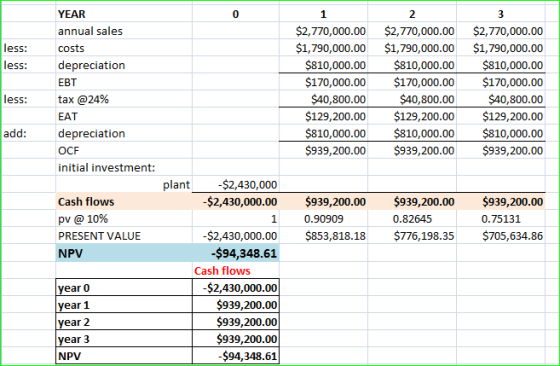Viewport: 560px width, 366px height.
Task: Select EBT $170,000.00 under year 1
Action: click(323, 82)
